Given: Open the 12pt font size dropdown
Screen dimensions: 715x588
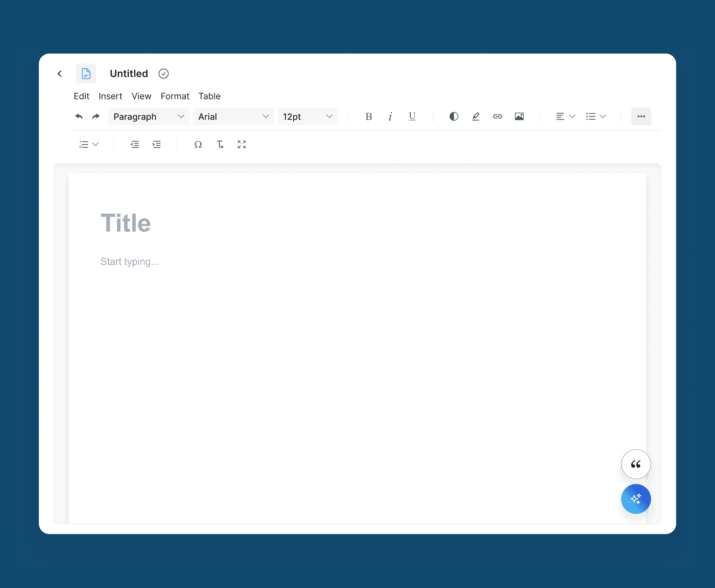Looking at the screenshot, I should (307, 117).
